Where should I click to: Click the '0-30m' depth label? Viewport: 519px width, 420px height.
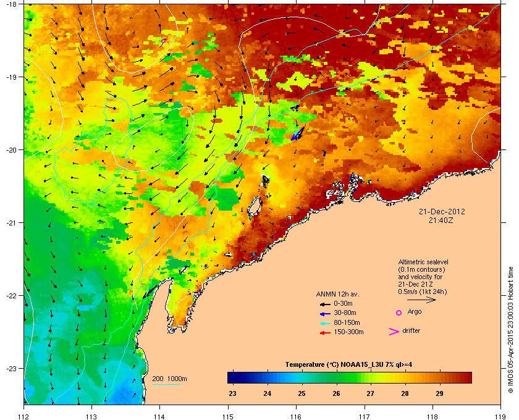(343, 303)
